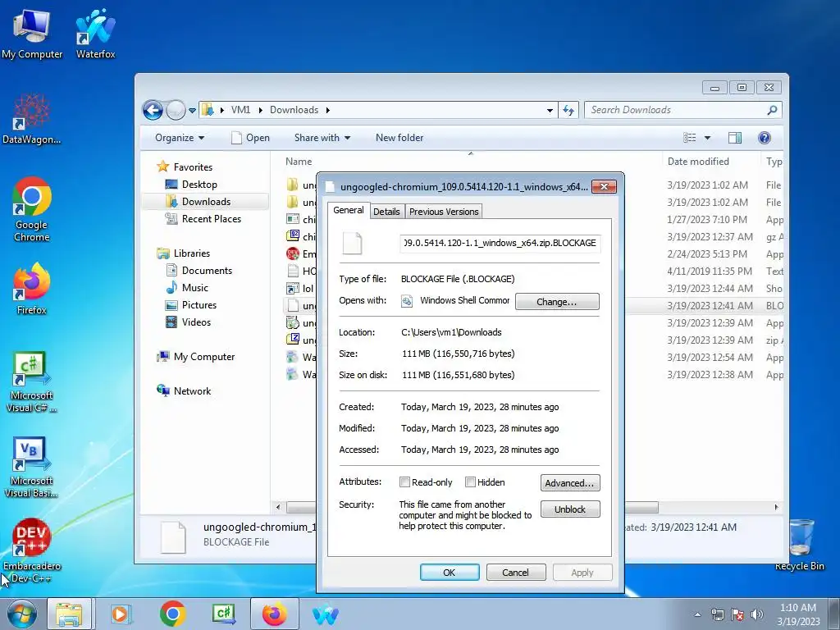
Task: Open Recent Places in the sidebar
Action: click(211, 218)
